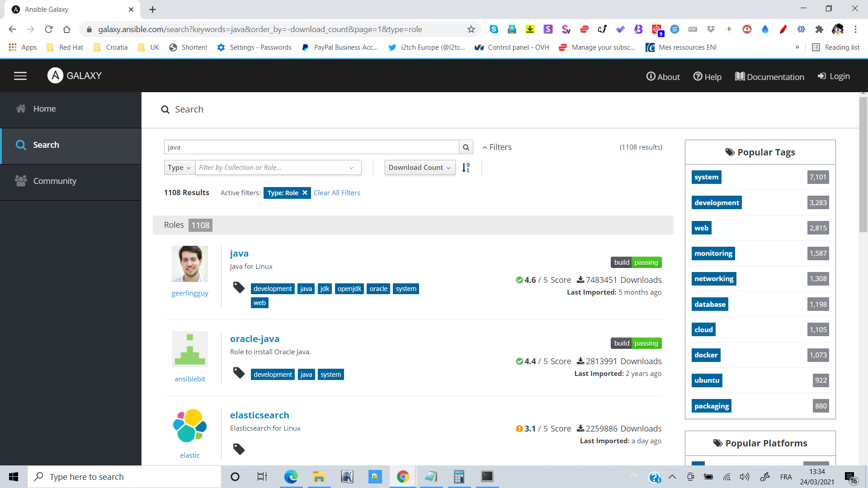
Task: Remove the Type: Role filter chip
Action: point(305,193)
